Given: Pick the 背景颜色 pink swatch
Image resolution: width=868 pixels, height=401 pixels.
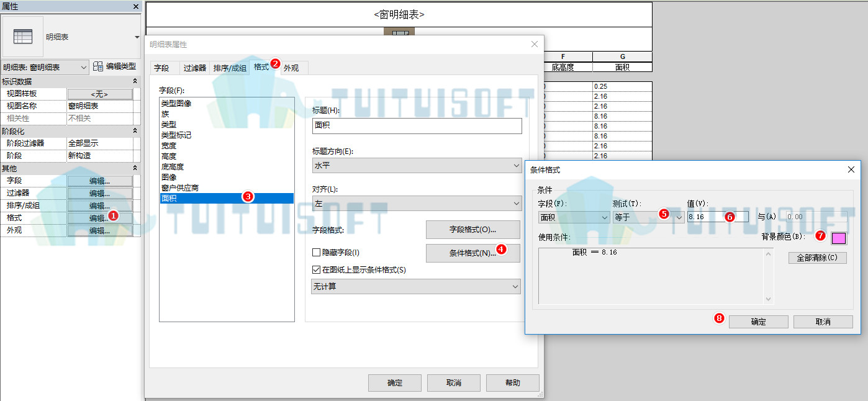Looking at the screenshot, I should tap(839, 238).
